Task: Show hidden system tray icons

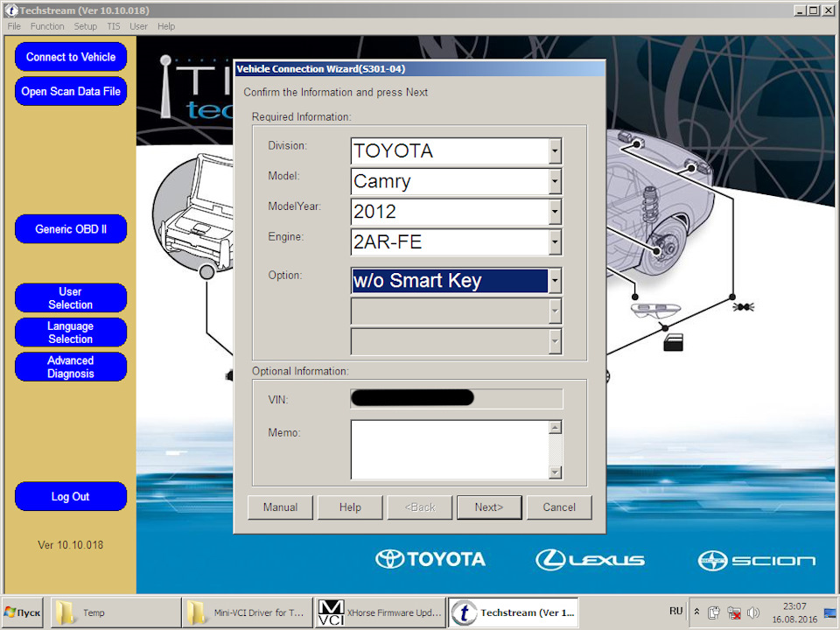Action: [x=697, y=612]
